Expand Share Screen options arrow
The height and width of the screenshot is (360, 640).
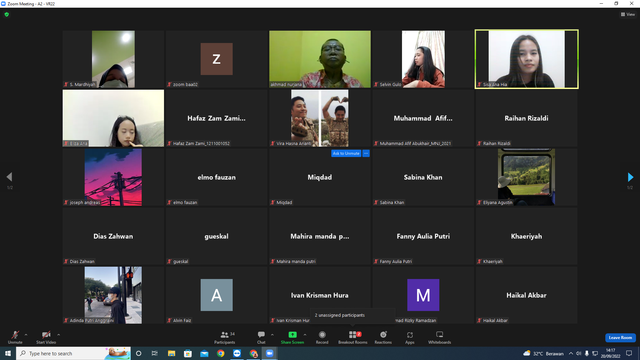(x=305, y=335)
